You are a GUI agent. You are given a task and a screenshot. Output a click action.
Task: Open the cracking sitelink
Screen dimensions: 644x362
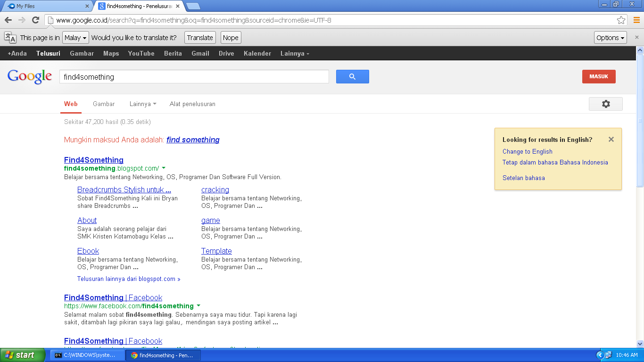pos(215,189)
